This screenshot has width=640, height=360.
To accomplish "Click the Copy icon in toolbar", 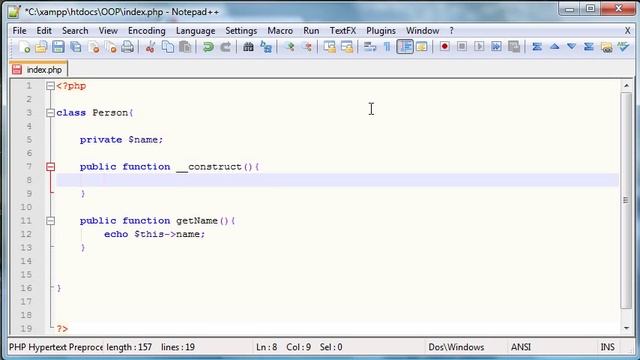I will pos(167,47).
